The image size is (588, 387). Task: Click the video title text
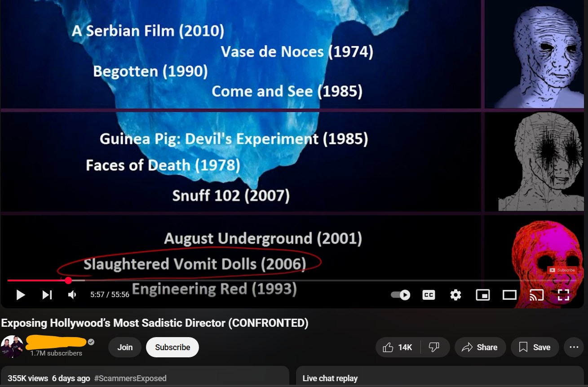tap(155, 323)
